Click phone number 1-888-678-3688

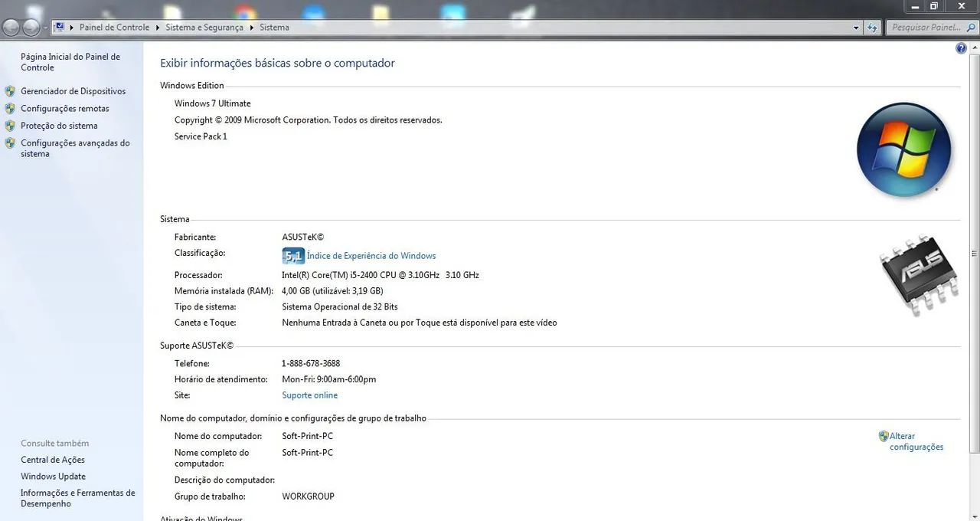coord(311,363)
